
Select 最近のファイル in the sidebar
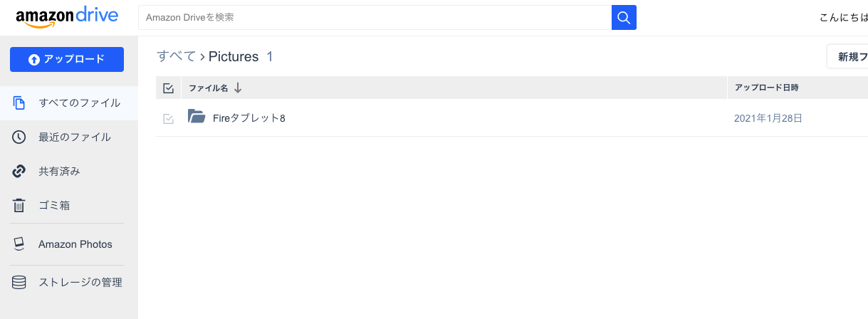(x=75, y=137)
